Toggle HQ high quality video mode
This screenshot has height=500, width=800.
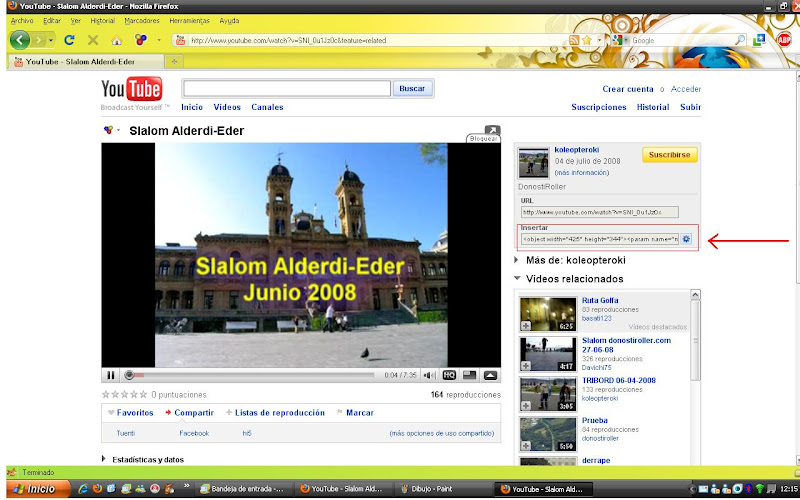click(x=449, y=376)
